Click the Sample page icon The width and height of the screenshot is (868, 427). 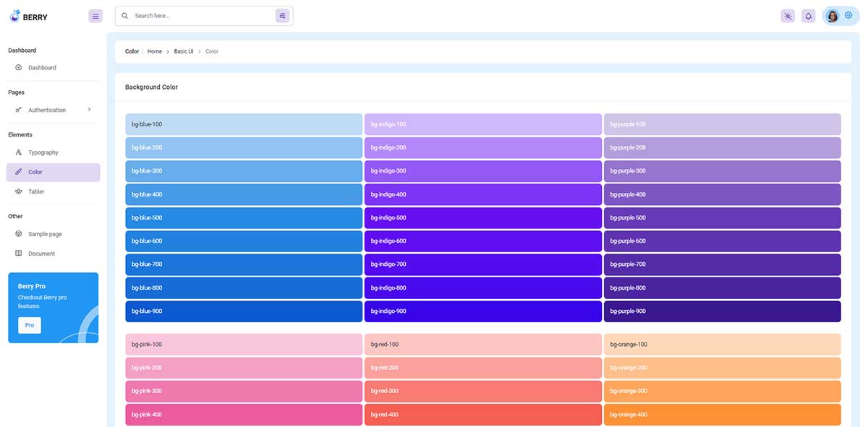coord(17,233)
